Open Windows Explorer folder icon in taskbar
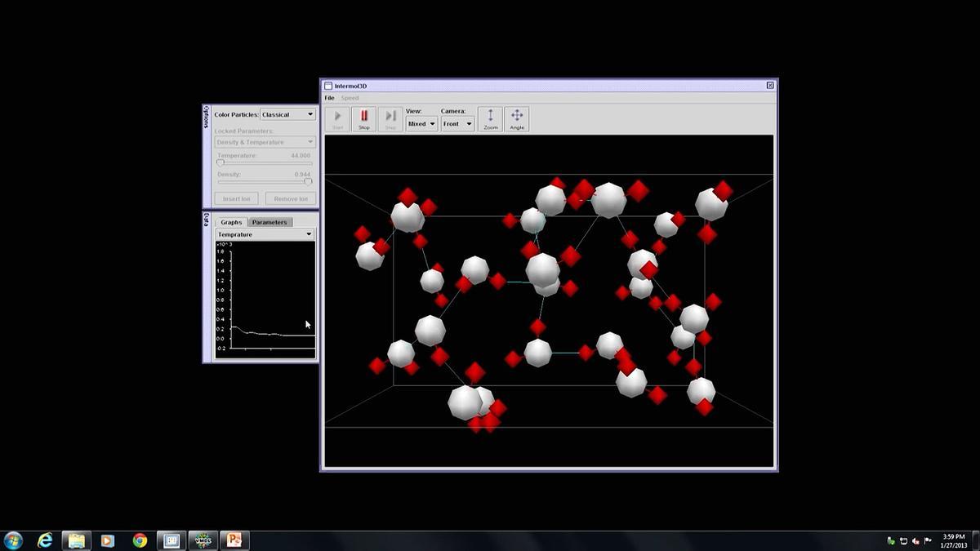Image resolution: width=980 pixels, height=551 pixels. click(76, 540)
